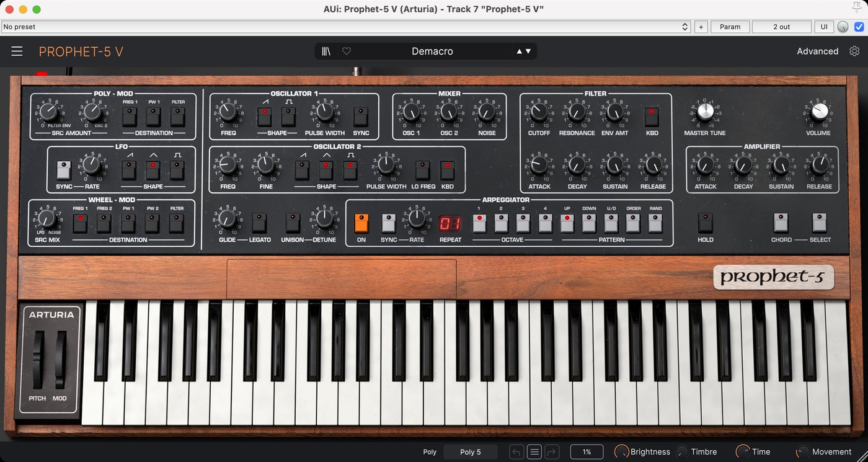Screen dimensions: 868x462
Task: Toggle the LFO triangle shape
Action: click(x=153, y=169)
